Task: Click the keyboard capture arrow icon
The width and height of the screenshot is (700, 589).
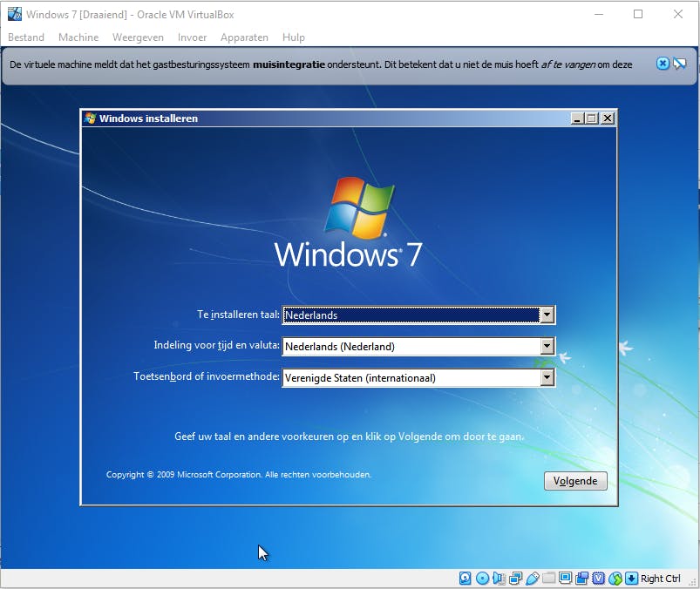Action: click(631, 579)
